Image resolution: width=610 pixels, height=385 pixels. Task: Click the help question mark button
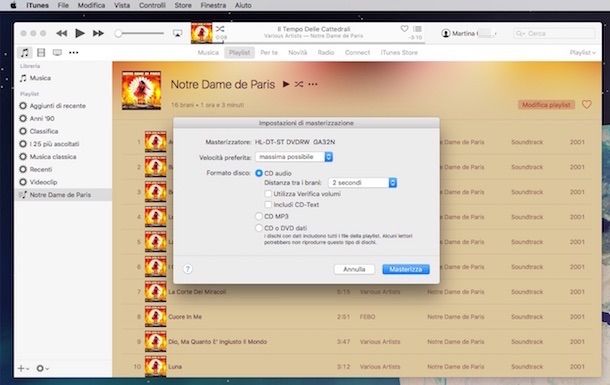click(x=188, y=269)
